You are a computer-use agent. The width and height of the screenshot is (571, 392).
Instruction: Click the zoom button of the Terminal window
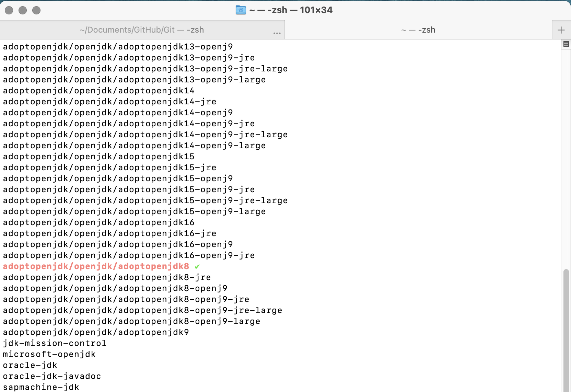click(36, 10)
